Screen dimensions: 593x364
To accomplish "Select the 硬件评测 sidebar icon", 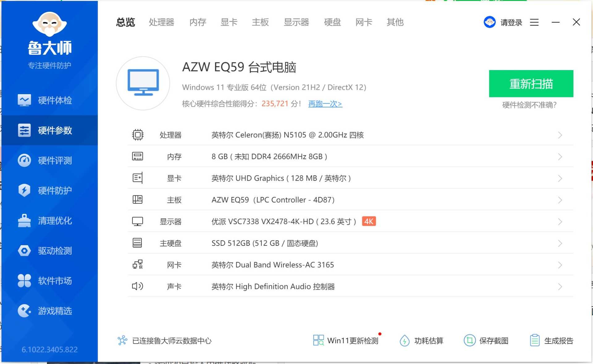I will coord(49,160).
